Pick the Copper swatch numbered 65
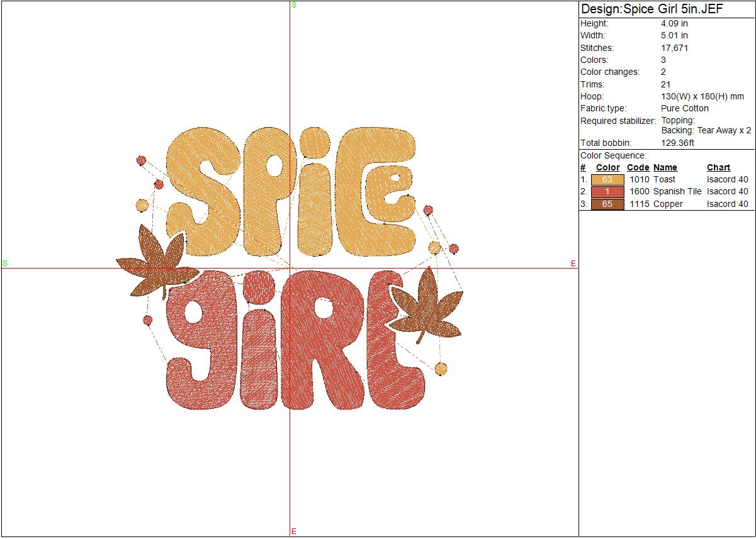 (607, 204)
